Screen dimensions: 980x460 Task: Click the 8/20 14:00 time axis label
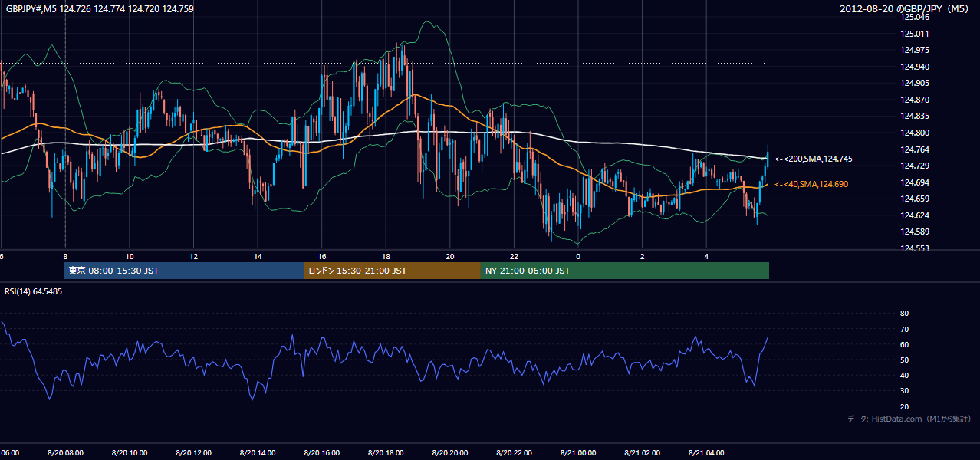(x=258, y=453)
